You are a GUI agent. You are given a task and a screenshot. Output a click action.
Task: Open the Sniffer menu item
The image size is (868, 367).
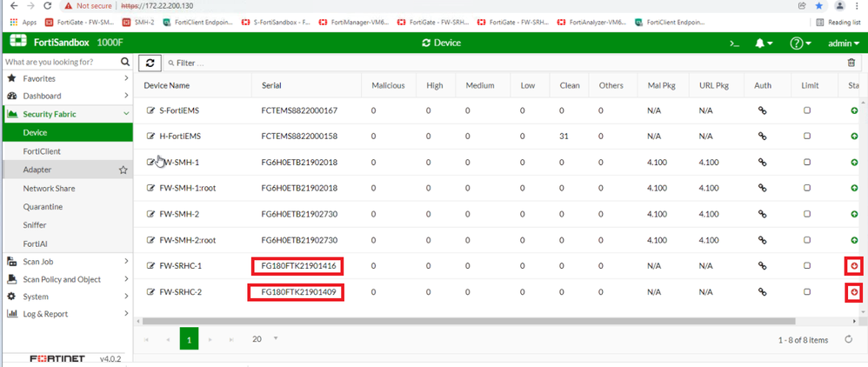68,225
